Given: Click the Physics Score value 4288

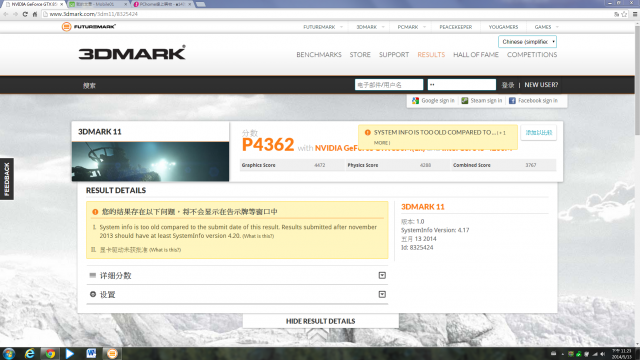Looking at the screenshot, I should (425, 165).
